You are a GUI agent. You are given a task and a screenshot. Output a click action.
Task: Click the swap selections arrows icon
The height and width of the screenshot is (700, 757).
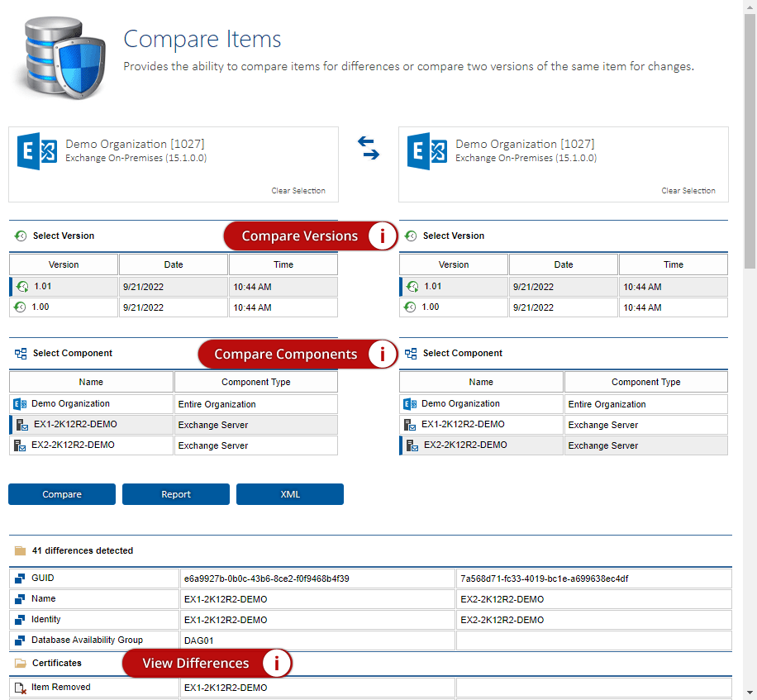coord(369,148)
